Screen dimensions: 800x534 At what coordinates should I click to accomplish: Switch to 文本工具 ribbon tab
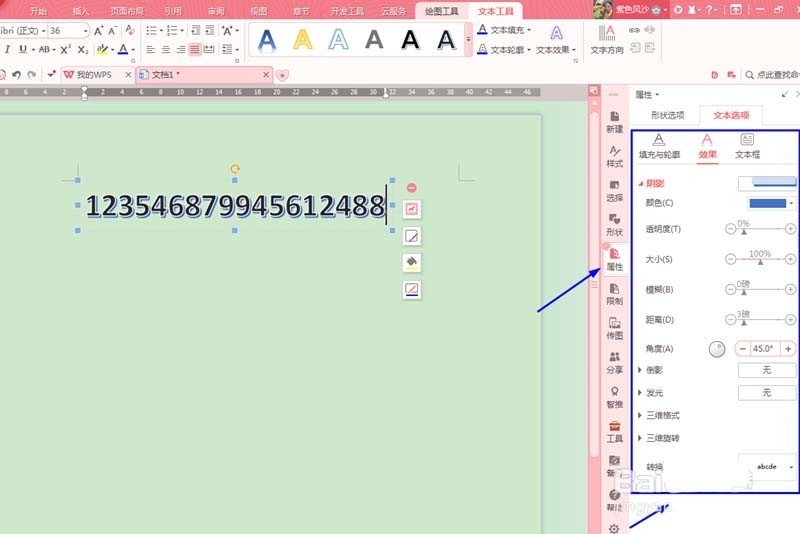[495, 11]
